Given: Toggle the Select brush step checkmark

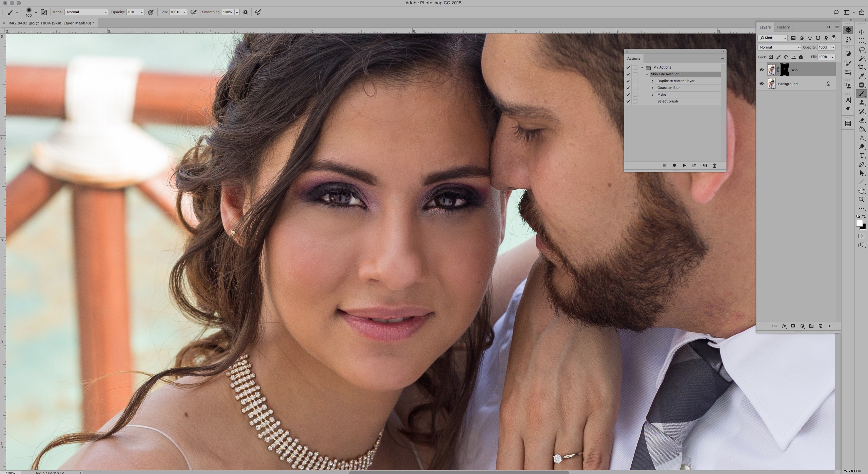Looking at the screenshot, I should (628, 101).
